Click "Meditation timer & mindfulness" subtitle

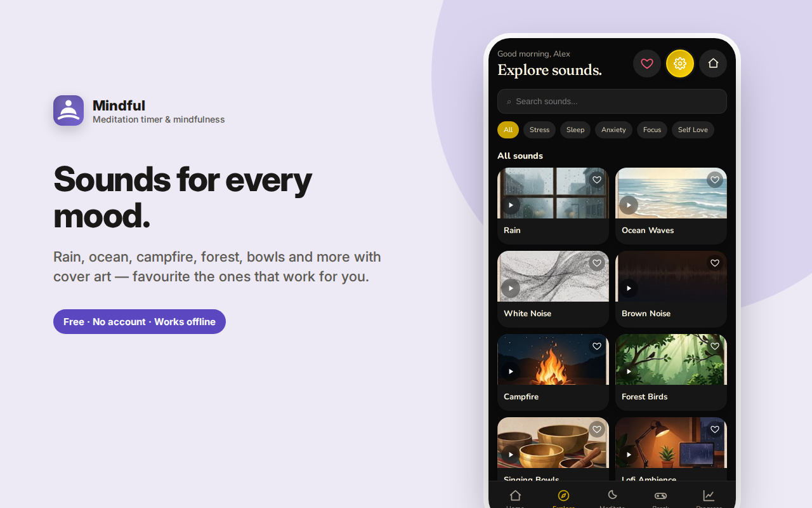(x=159, y=119)
